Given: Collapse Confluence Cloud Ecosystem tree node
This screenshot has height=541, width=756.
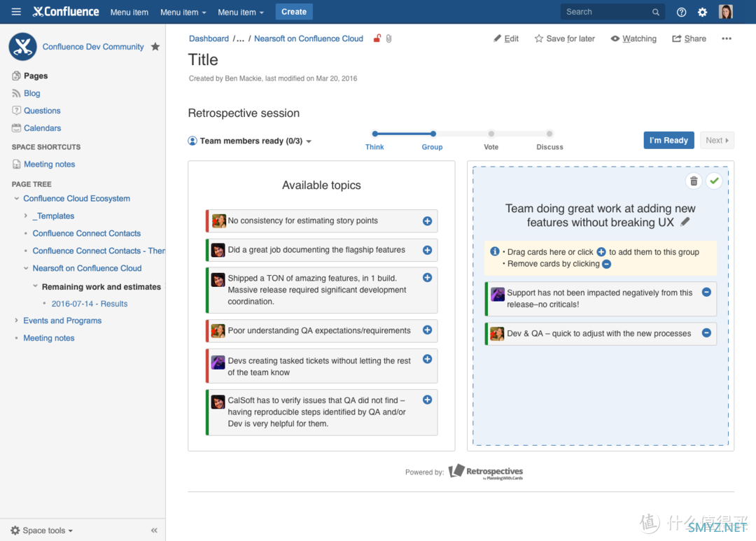Looking at the screenshot, I should pos(16,198).
